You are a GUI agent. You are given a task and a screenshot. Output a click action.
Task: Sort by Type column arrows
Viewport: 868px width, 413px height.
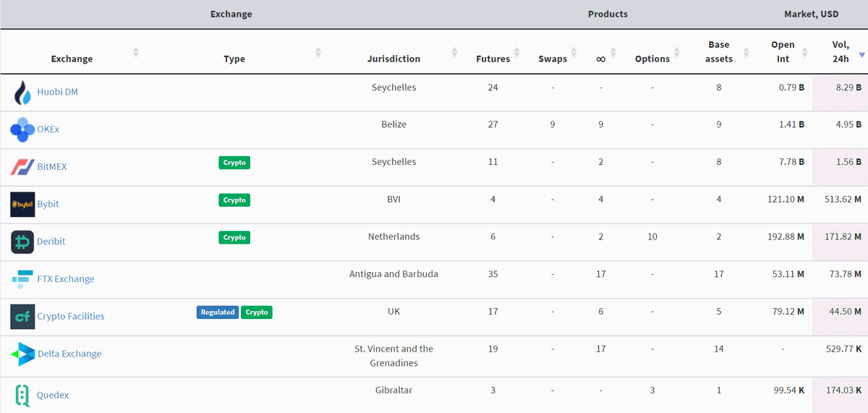point(318,52)
